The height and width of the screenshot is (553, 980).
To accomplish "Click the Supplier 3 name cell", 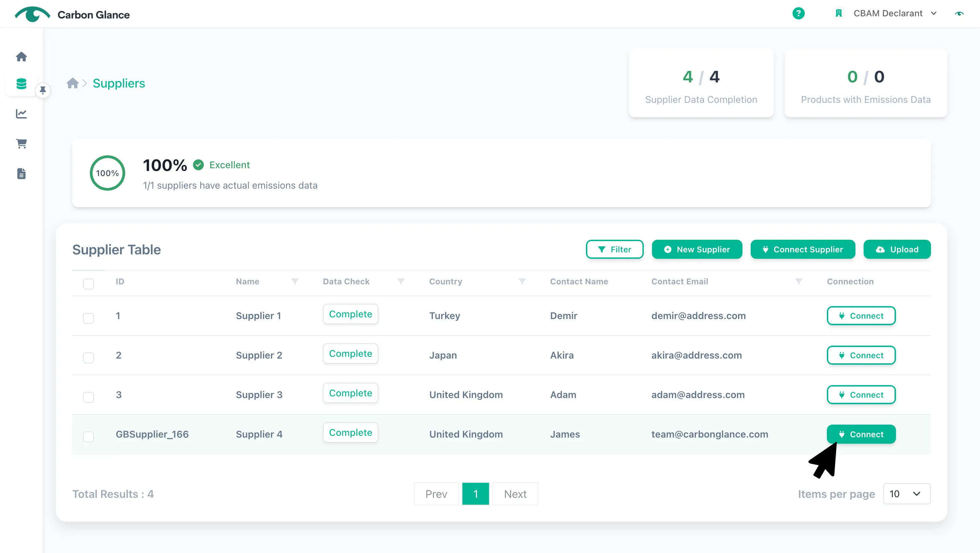I will (x=259, y=395).
